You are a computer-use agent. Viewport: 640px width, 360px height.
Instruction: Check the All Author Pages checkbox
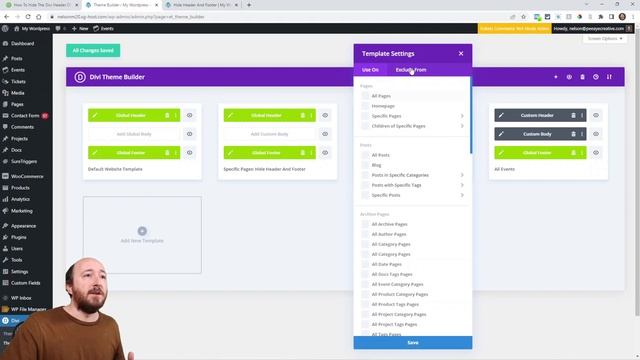365,234
